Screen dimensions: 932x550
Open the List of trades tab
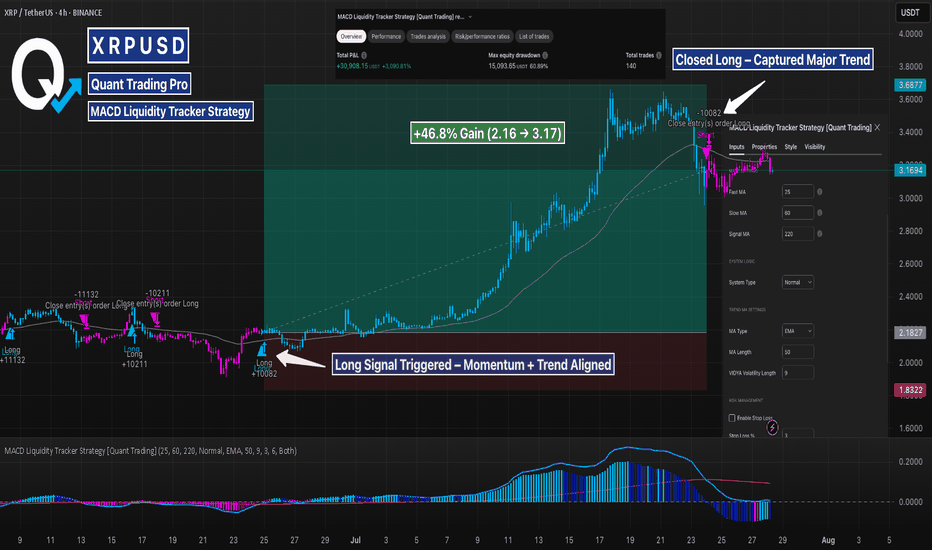[534, 36]
